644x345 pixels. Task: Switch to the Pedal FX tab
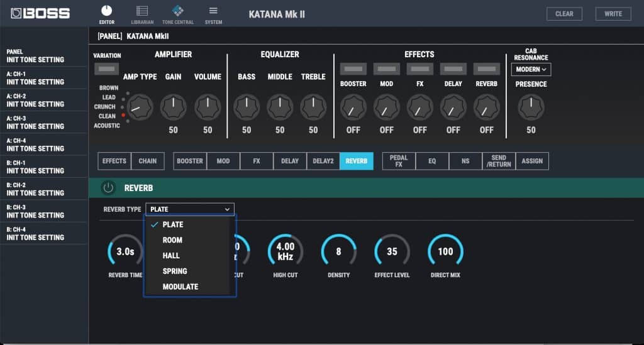coord(399,162)
